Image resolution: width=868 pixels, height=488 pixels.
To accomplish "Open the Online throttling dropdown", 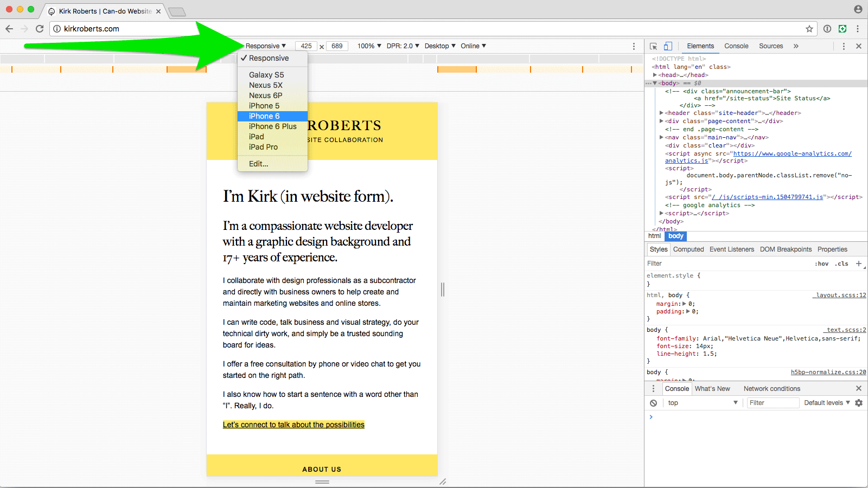I will (x=474, y=46).
